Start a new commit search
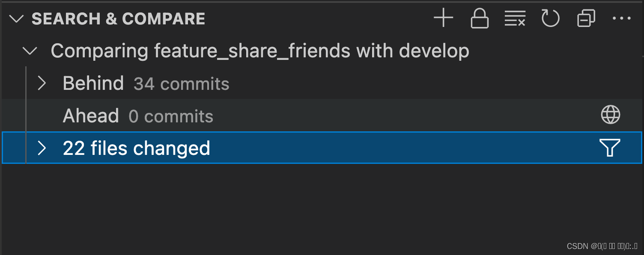644x255 pixels. [x=444, y=18]
